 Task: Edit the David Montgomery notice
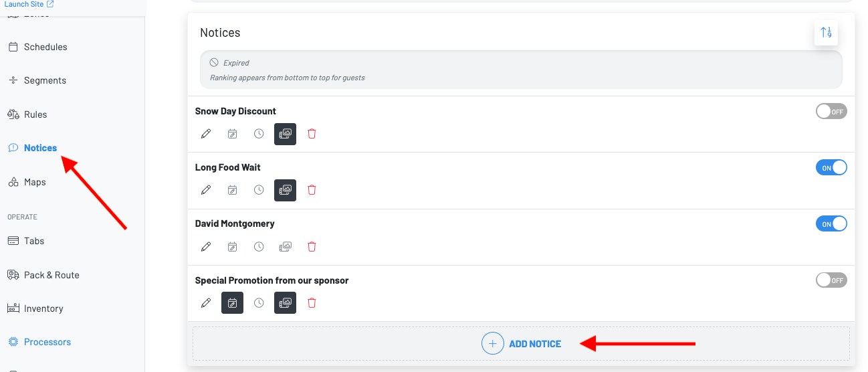[206, 247]
